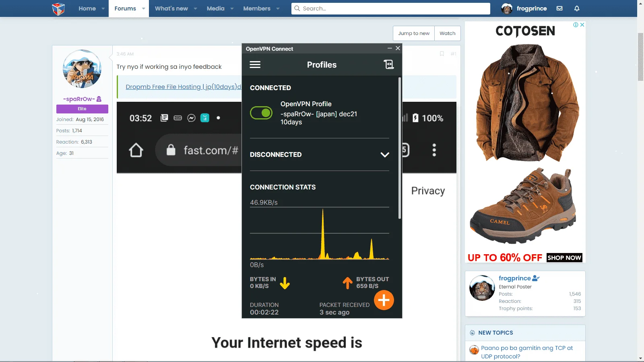The height and width of the screenshot is (362, 644).
Task: Click the ad info icon
Action: (576, 25)
